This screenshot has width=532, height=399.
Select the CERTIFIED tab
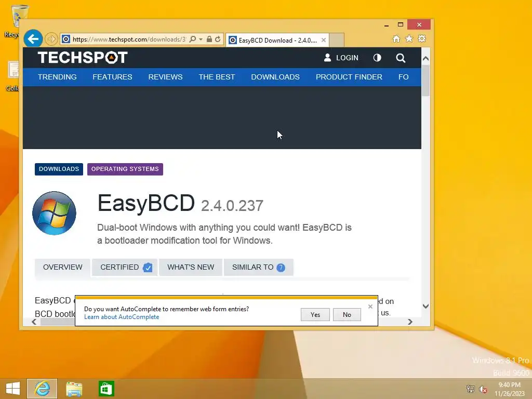(x=125, y=268)
